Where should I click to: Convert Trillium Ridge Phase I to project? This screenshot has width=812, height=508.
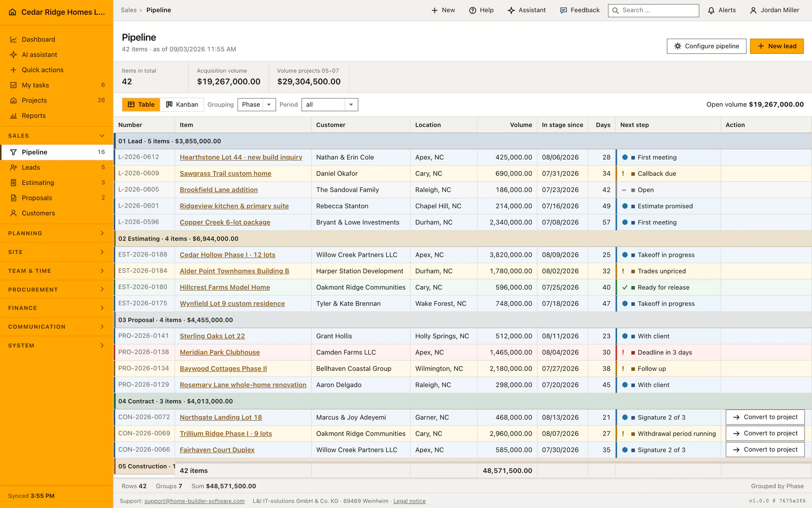coord(765,433)
